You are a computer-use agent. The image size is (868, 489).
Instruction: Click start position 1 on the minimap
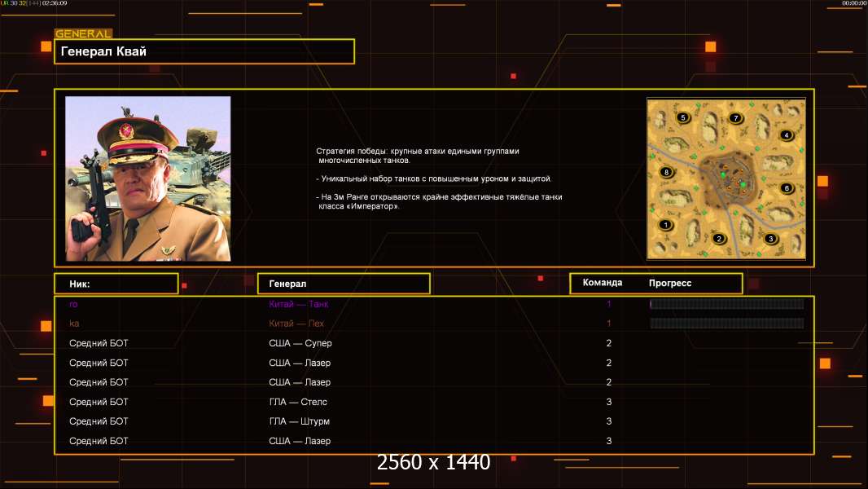(665, 225)
